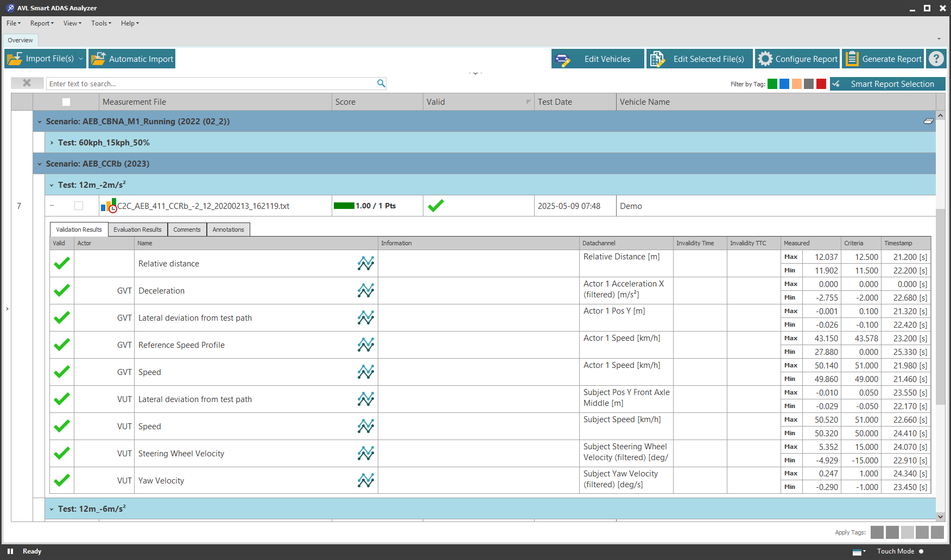Open chart icon for Yaw Velocity row
The image size is (951, 560).
(x=365, y=480)
